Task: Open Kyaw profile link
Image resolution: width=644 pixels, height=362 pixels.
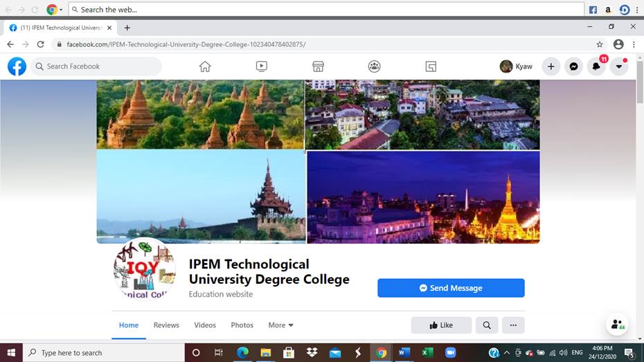Action: pos(517,66)
